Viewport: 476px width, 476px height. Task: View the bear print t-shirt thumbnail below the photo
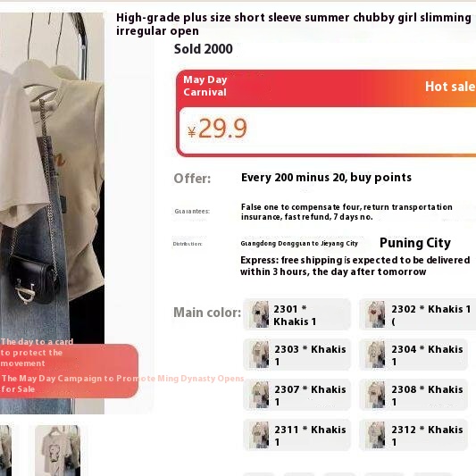pos(58,450)
